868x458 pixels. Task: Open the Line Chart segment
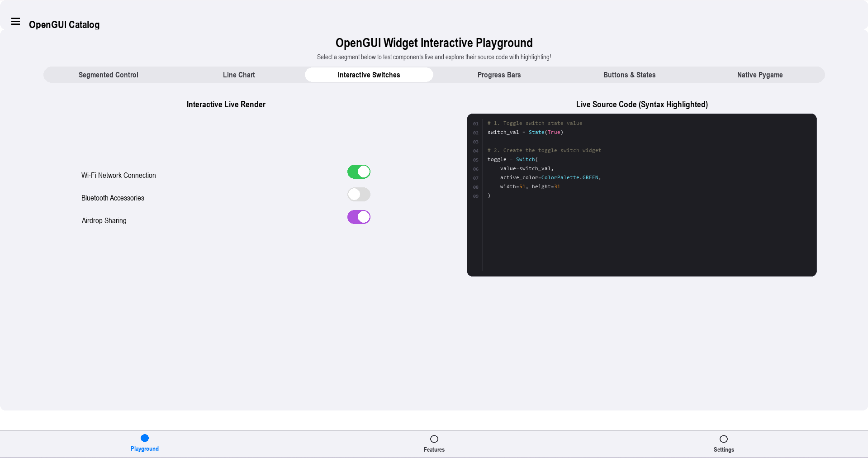tap(239, 75)
